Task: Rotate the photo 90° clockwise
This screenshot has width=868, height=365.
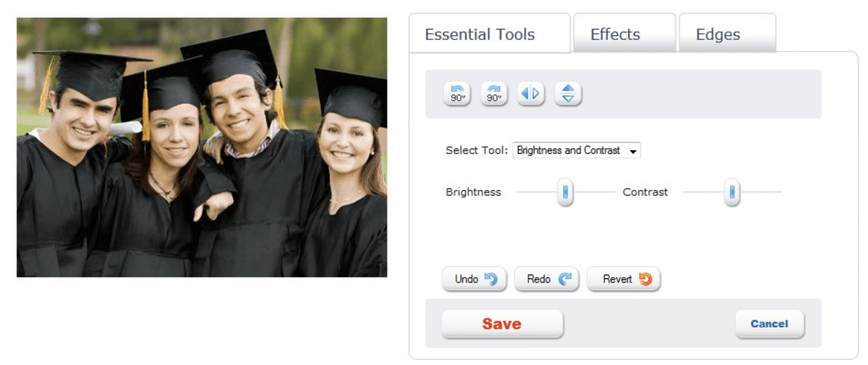Action: [494, 94]
